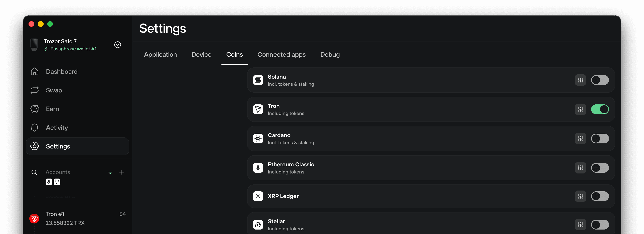Open XRP Ledger advanced settings icon
Image resolution: width=644 pixels, height=234 pixels.
580,196
